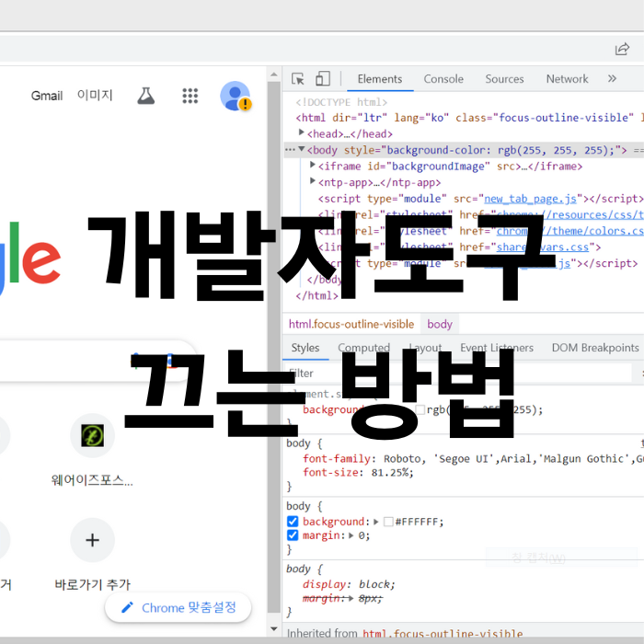The width and height of the screenshot is (644, 644).
Task: Select body in the breadcrumb bar
Action: pos(440,325)
